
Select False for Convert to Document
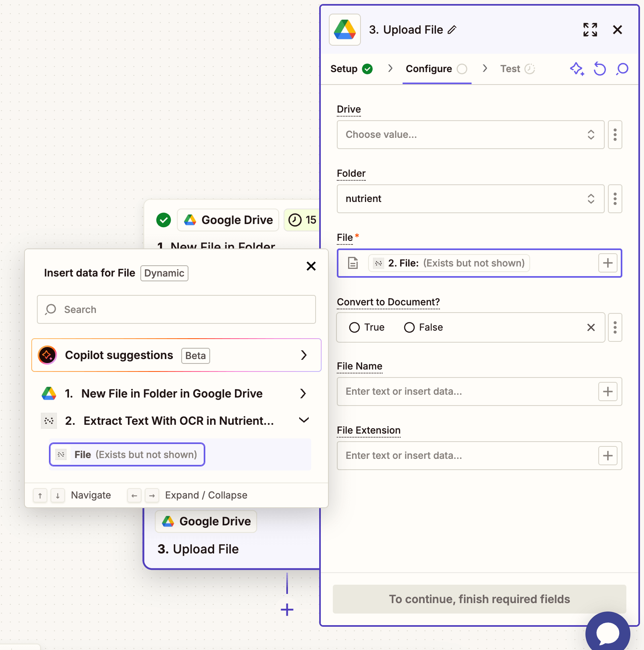409,327
